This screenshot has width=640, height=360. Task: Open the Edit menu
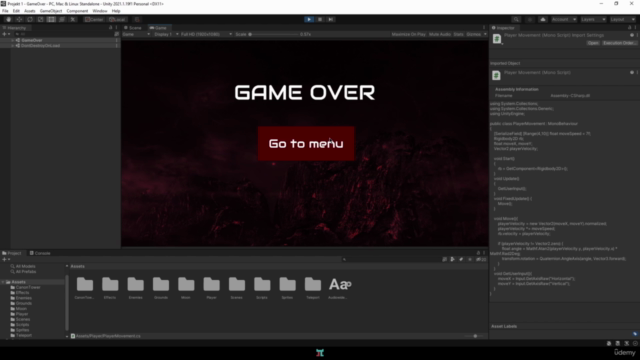point(16,11)
